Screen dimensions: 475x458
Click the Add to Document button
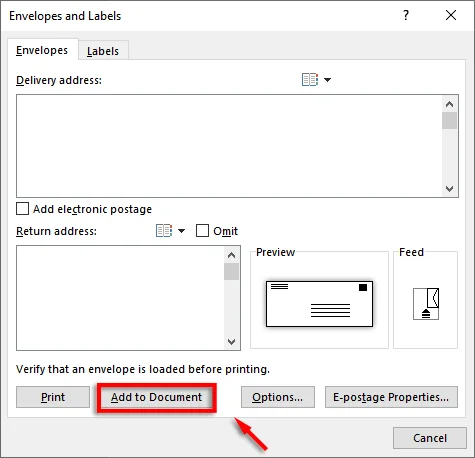(157, 397)
